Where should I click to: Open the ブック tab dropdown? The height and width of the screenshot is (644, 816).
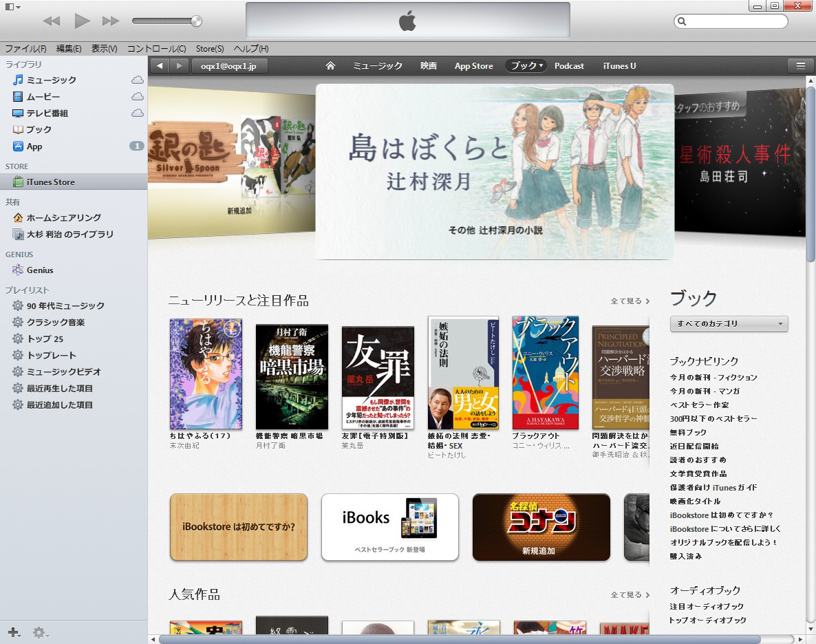coord(526,65)
